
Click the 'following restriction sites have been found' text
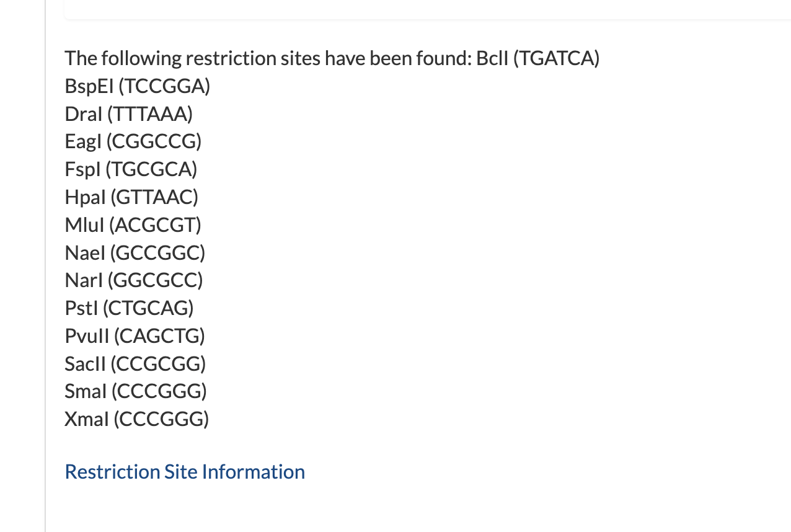283,59
